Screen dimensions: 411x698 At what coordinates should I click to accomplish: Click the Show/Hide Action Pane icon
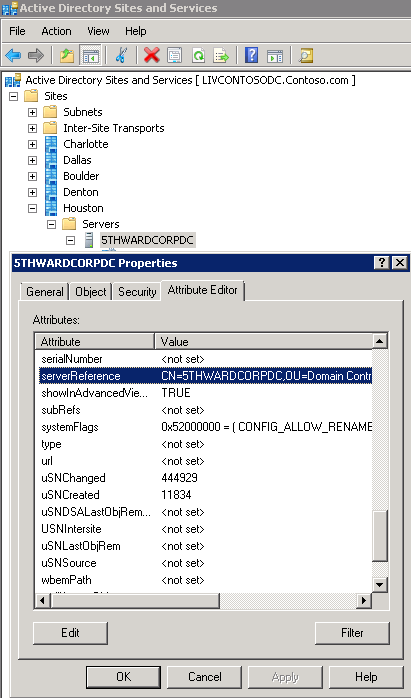[x=275, y=56]
